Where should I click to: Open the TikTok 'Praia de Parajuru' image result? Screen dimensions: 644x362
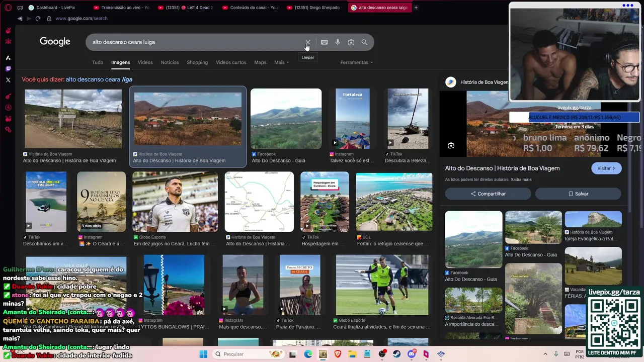(x=300, y=285)
